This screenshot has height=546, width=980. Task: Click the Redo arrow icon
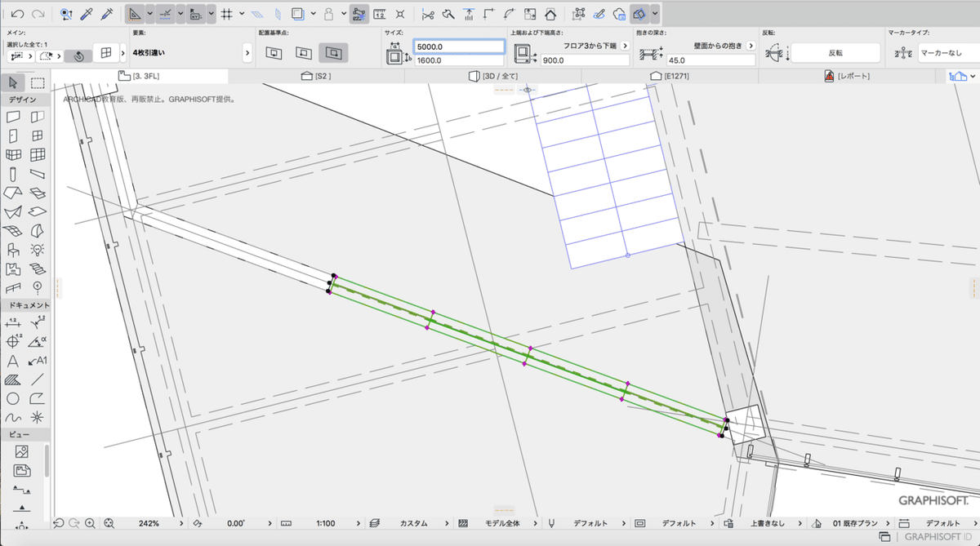coord(37,14)
